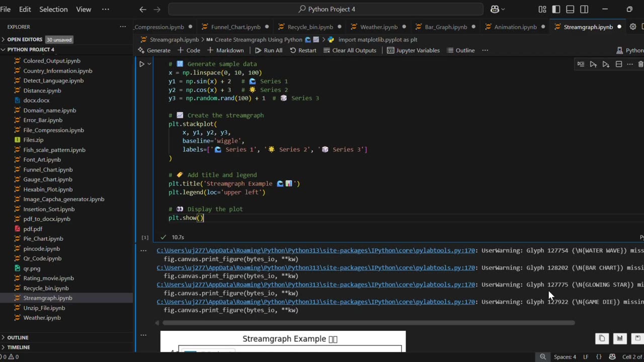Select the Python kernel picker
Screen dimensions: 644x362
click(630, 50)
